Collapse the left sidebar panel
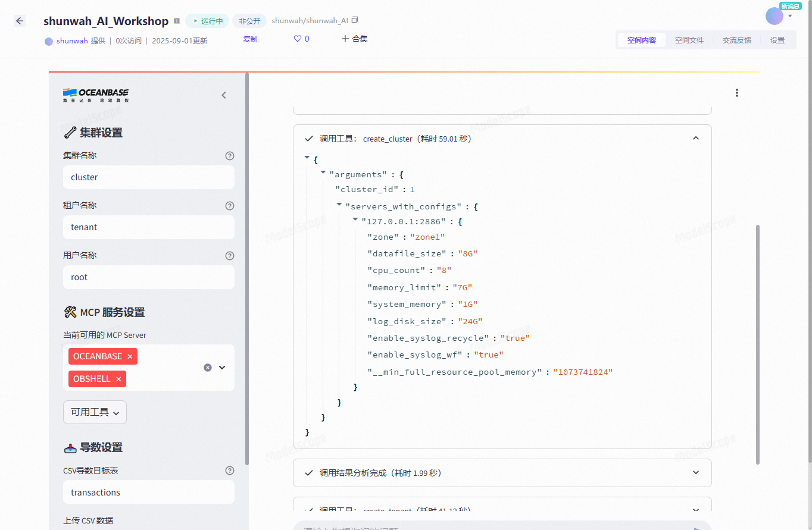The height and width of the screenshot is (530, 812). click(x=224, y=95)
